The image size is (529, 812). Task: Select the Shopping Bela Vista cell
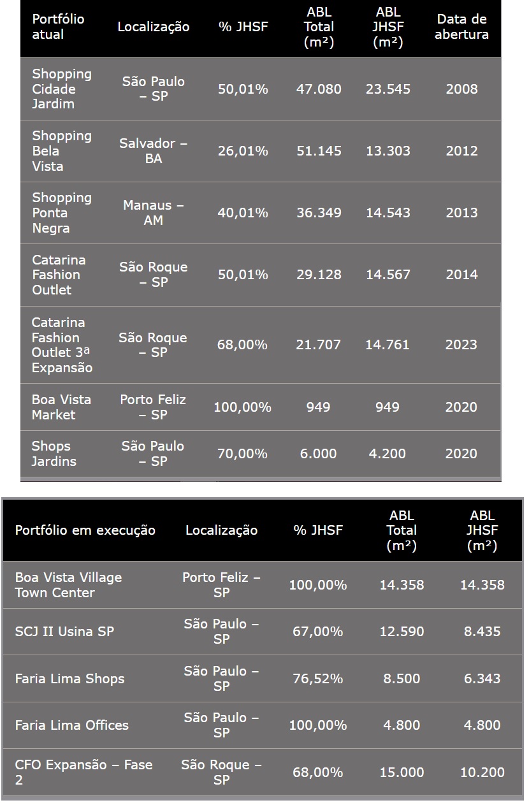[x=62, y=151]
